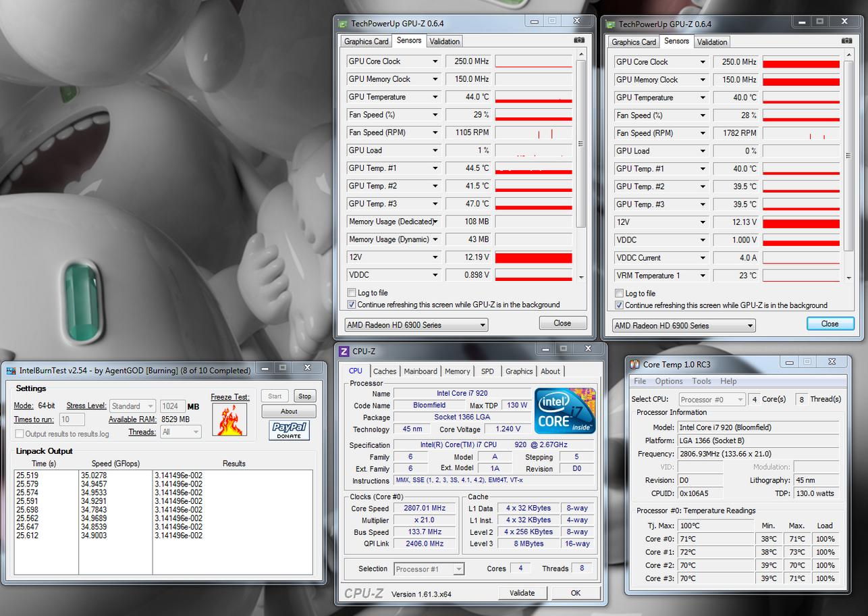Open the About tab in CPU-Z
The image size is (868, 616).
pos(550,371)
